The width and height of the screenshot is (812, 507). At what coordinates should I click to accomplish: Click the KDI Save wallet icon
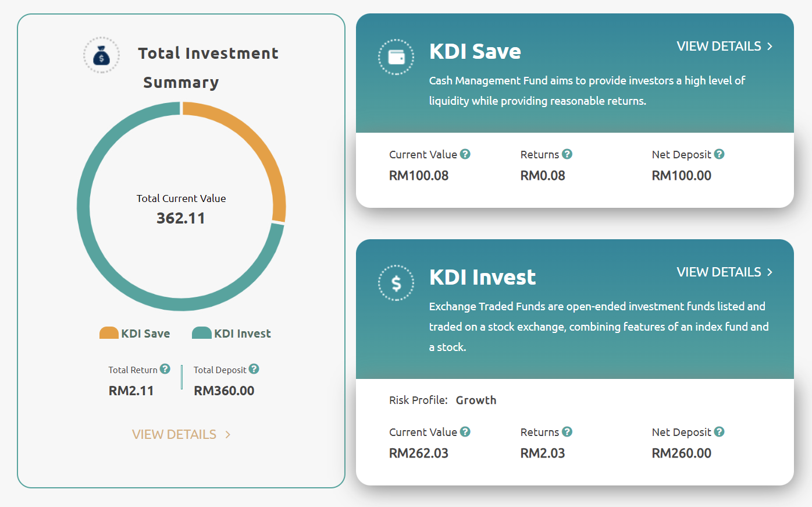(x=396, y=57)
